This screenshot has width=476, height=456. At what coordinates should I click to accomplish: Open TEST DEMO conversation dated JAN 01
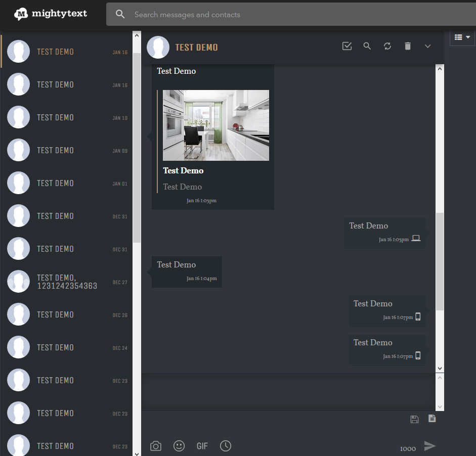pos(67,183)
